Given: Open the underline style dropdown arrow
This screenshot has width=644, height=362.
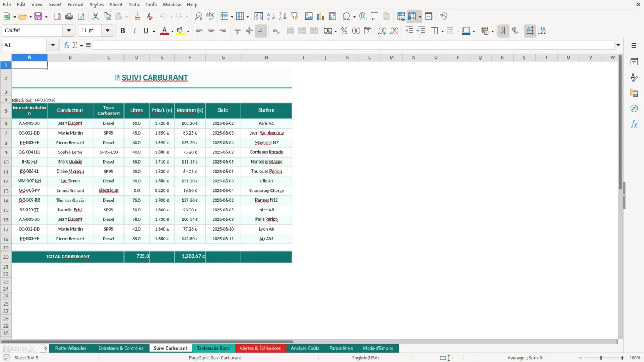Looking at the screenshot, I should click(154, 31).
